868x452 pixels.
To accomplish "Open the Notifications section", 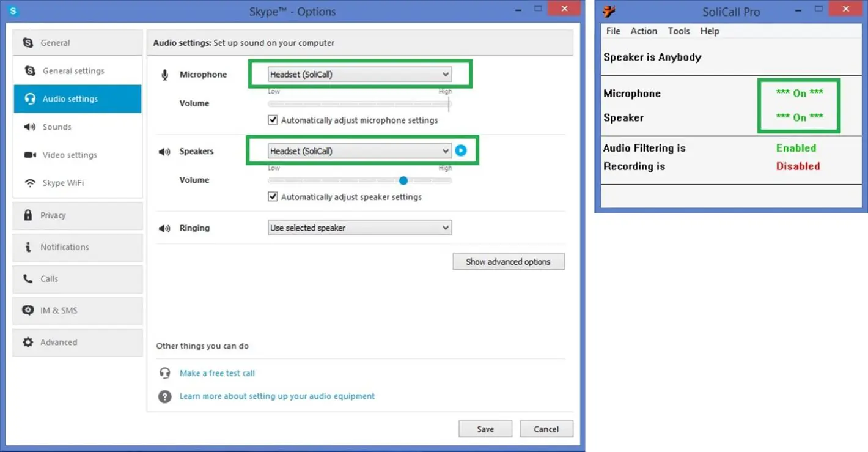I will pos(78,247).
